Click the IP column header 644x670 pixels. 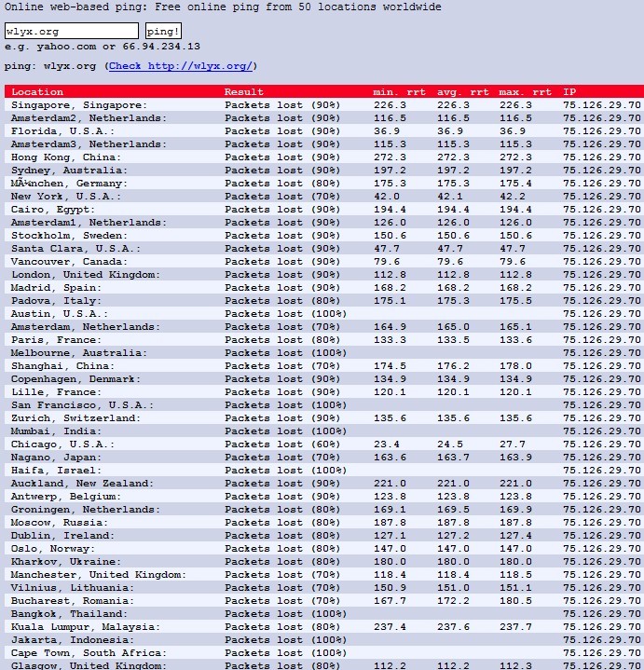coord(569,92)
